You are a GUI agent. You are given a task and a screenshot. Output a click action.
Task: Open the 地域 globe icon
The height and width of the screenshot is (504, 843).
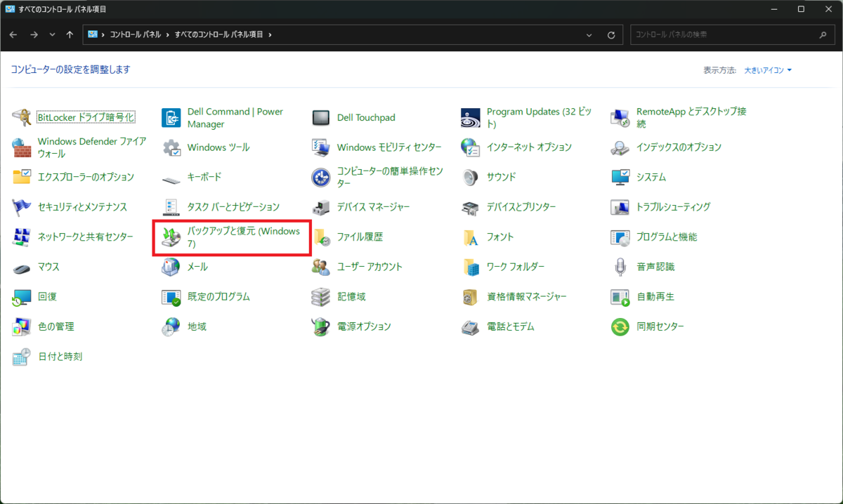point(171,326)
